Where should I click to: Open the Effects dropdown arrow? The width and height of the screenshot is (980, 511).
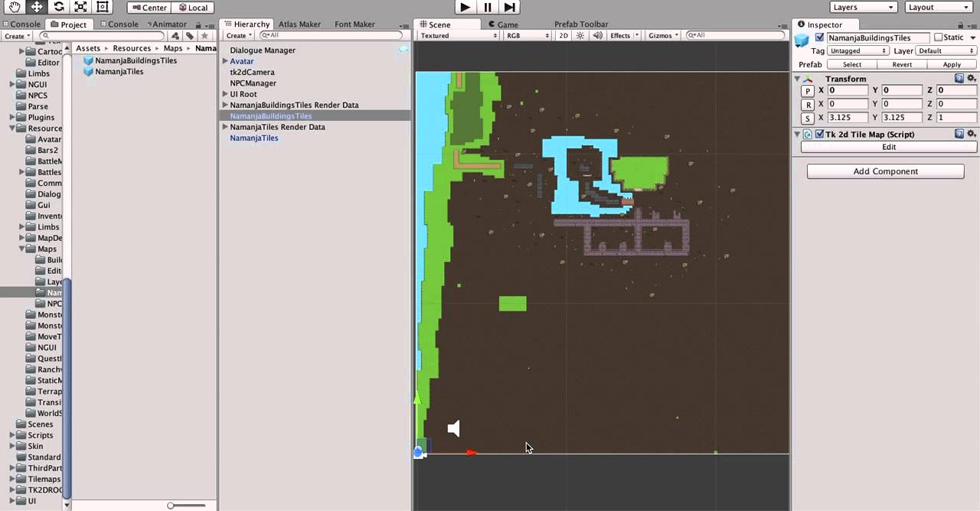click(637, 36)
